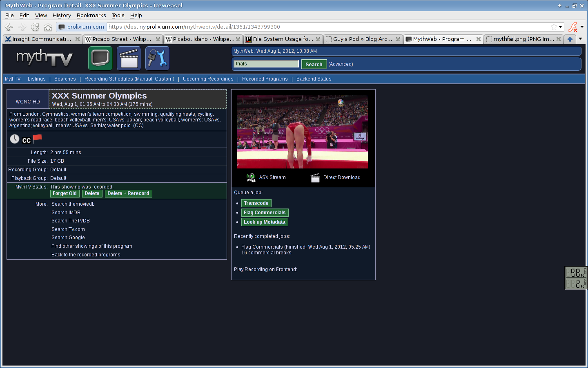588x368 pixels.
Task: Open the Bookmarks menu
Action: point(91,15)
